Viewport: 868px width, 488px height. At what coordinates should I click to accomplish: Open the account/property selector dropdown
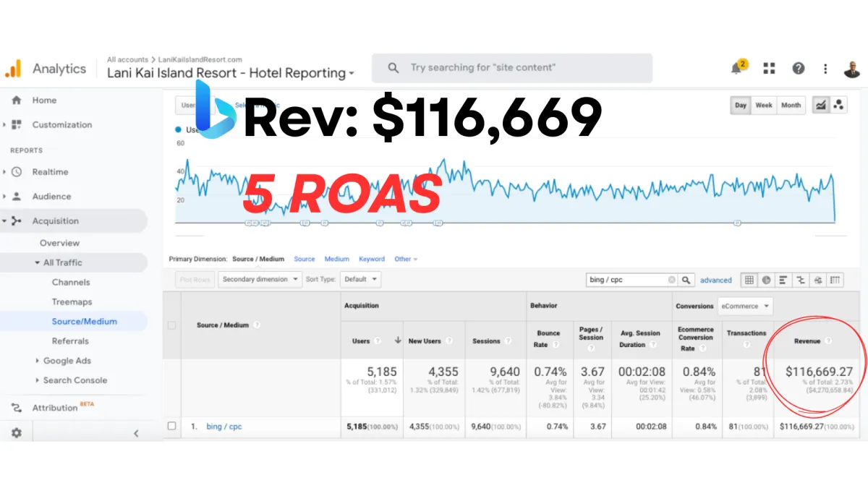231,73
